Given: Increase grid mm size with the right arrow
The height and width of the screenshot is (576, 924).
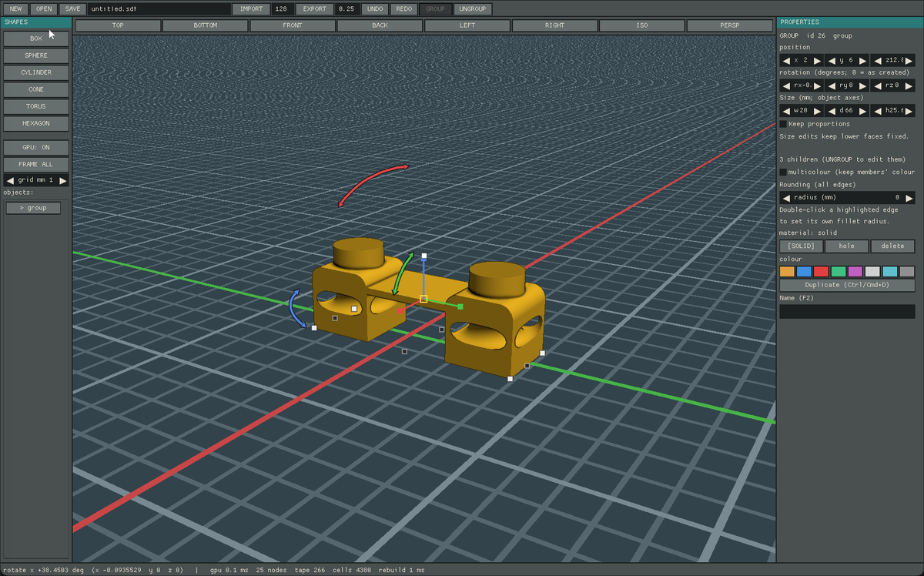Looking at the screenshot, I should coord(63,180).
